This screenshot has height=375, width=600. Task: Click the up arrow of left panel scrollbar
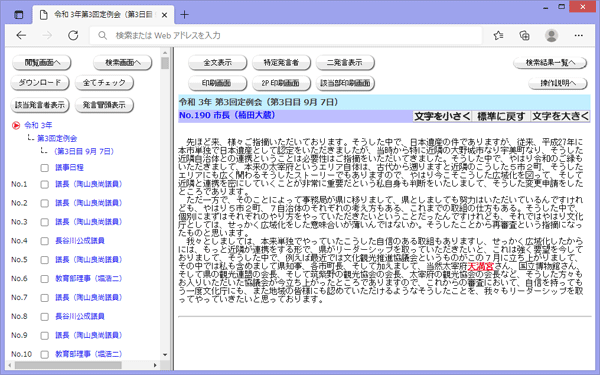(165, 53)
